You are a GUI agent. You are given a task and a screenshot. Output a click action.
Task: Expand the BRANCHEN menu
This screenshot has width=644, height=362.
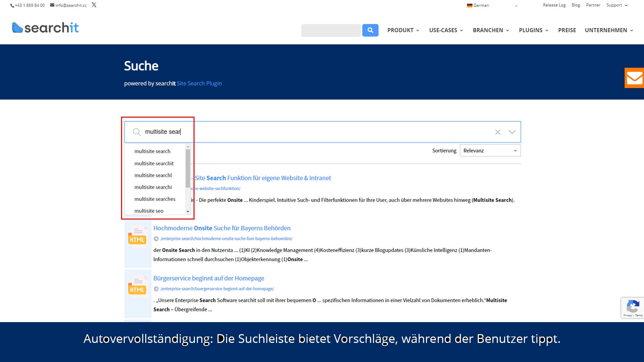491,30
